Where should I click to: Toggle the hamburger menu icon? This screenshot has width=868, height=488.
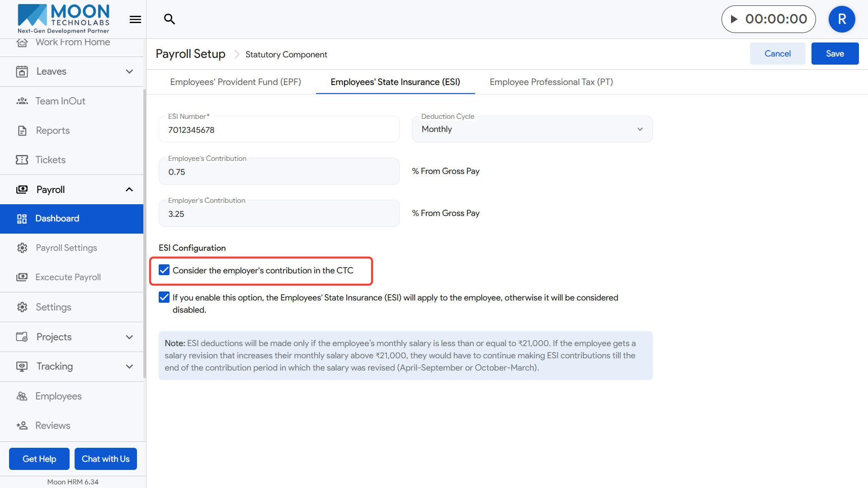[x=135, y=19]
